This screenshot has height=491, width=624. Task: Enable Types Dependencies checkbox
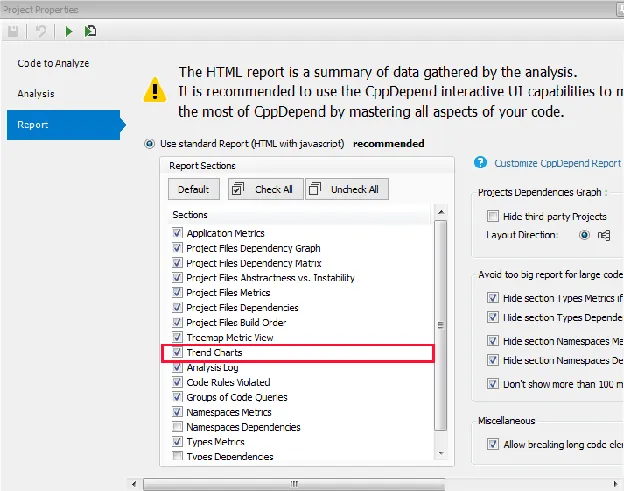177,456
